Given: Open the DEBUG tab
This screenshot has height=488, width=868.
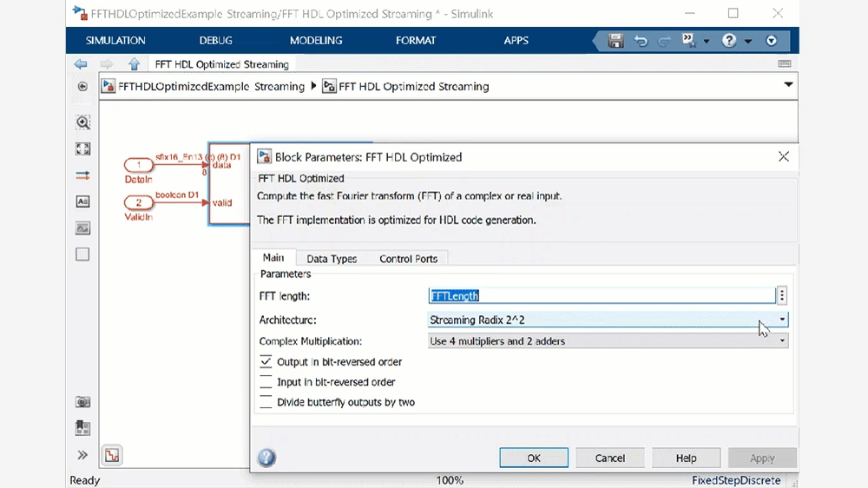Looking at the screenshot, I should [x=215, y=41].
